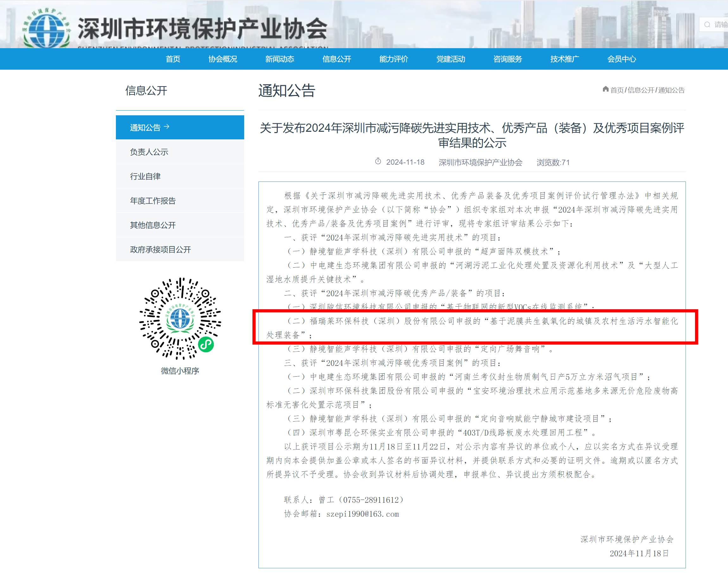Click the WeChat mini program QR code
Screen dimensions: 728x580
(x=180, y=319)
